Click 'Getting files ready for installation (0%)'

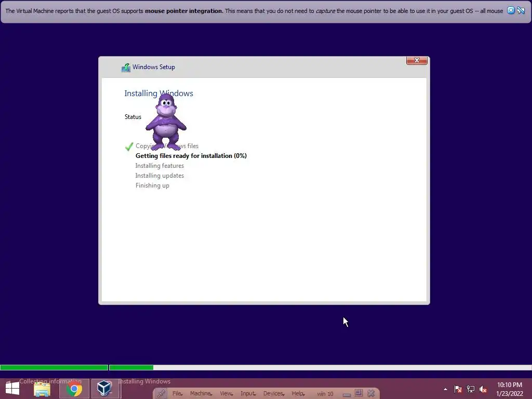coord(191,156)
